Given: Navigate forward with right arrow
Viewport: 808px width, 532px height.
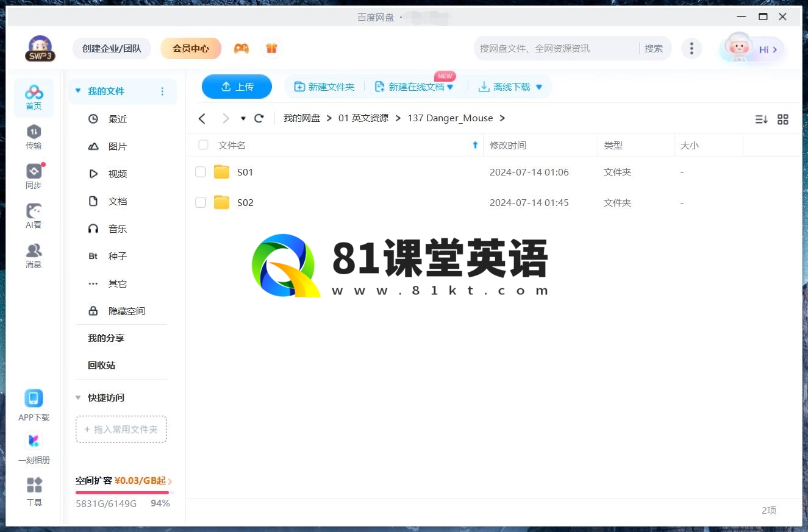Looking at the screenshot, I should tap(226, 118).
